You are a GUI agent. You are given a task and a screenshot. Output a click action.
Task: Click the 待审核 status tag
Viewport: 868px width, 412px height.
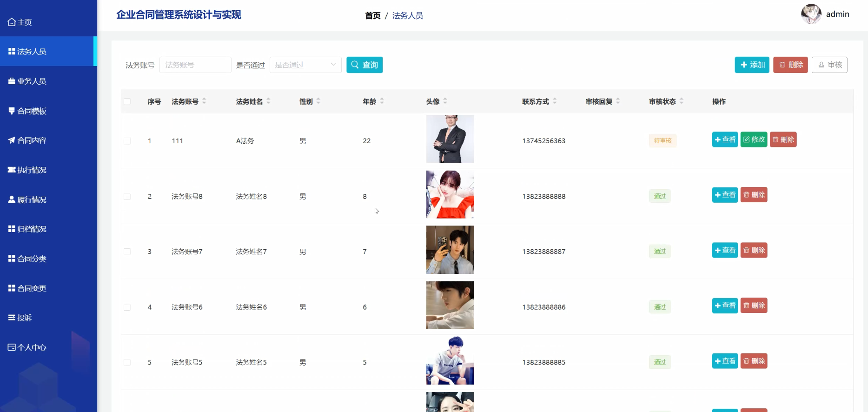click(x=663, y=140)
